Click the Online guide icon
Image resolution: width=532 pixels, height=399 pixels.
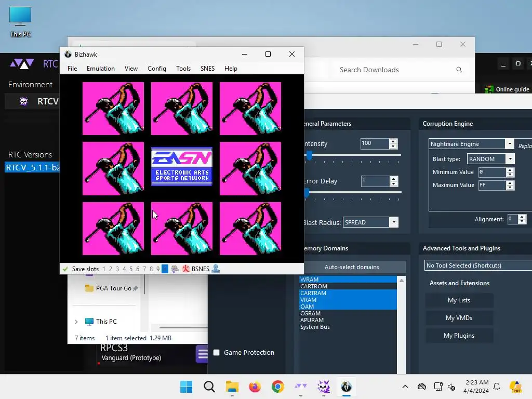coord(489,89)
